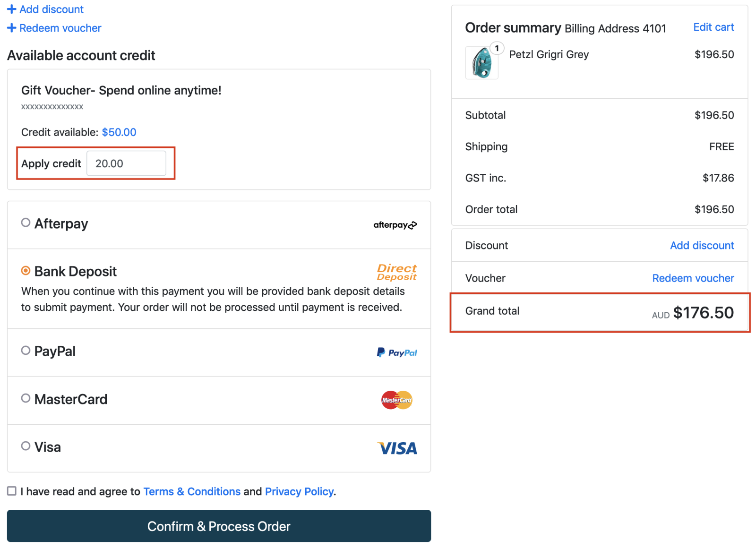Viewport: 756px width, 549px height.
Task: Click the MasterCard logo icon
Action: point(396,400)
